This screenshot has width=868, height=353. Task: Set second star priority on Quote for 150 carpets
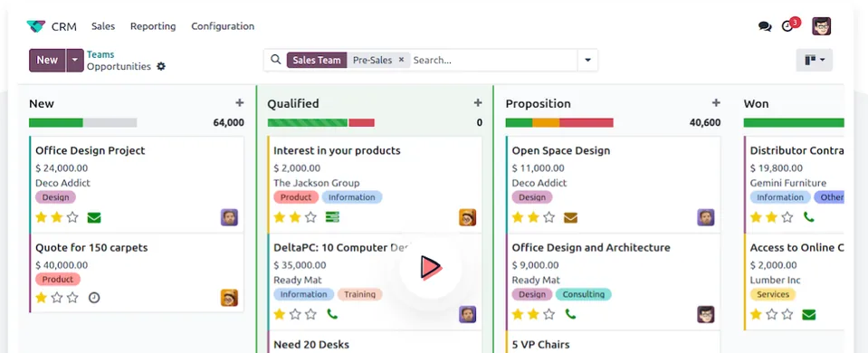(x=57, y=298)
